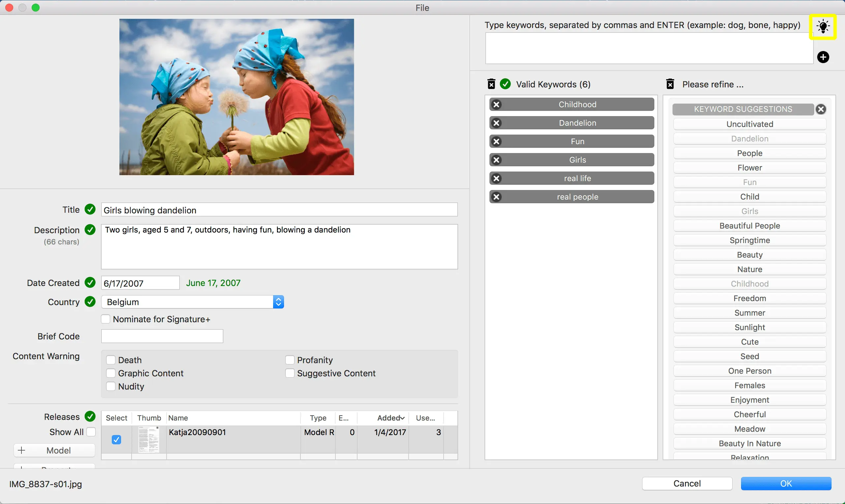Click the girls blowing dandelion preview image
This screenshot has width=845, height=504.
click(236, 97)
